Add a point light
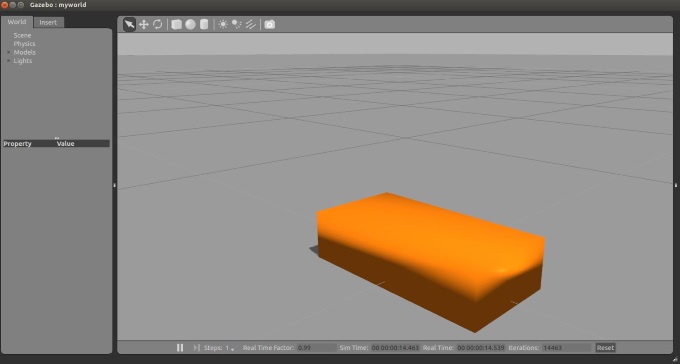This screenshot has height=364, width=680. tap(223, 24)
